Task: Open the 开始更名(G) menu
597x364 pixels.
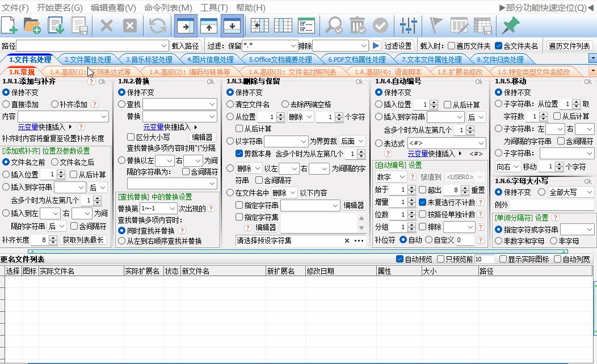Action: pyautogui.click(x=60, y=7)
